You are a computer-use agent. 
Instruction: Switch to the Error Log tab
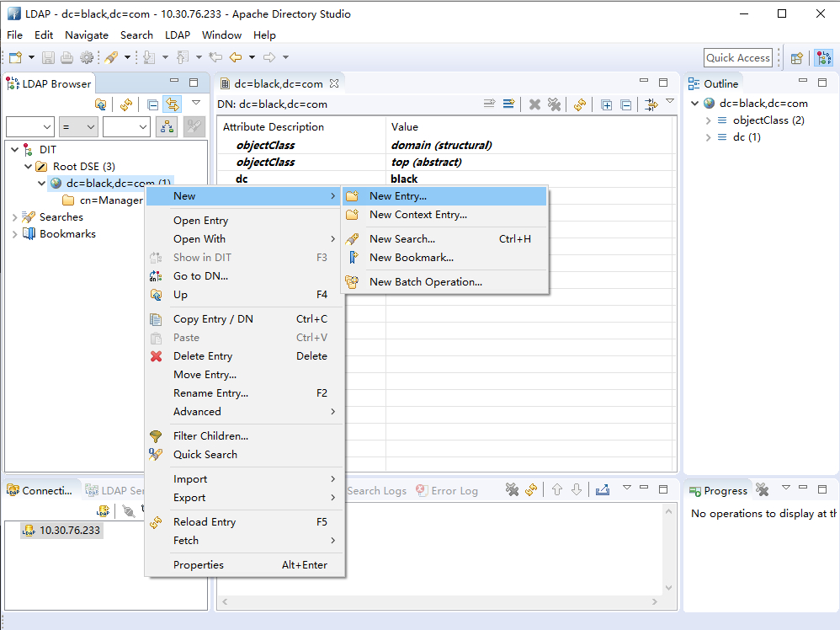click(448, 490)
